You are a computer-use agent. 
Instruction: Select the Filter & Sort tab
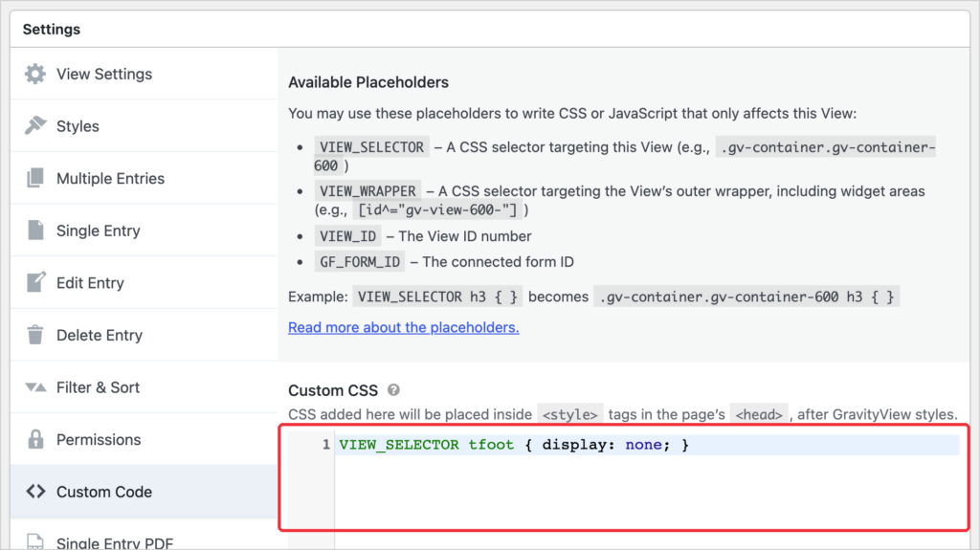144,387
